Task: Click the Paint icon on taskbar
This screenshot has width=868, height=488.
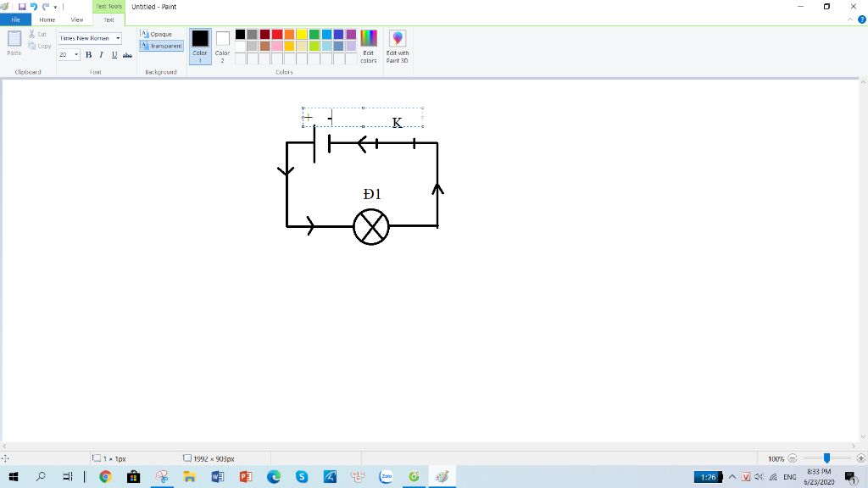Action: 442,476
